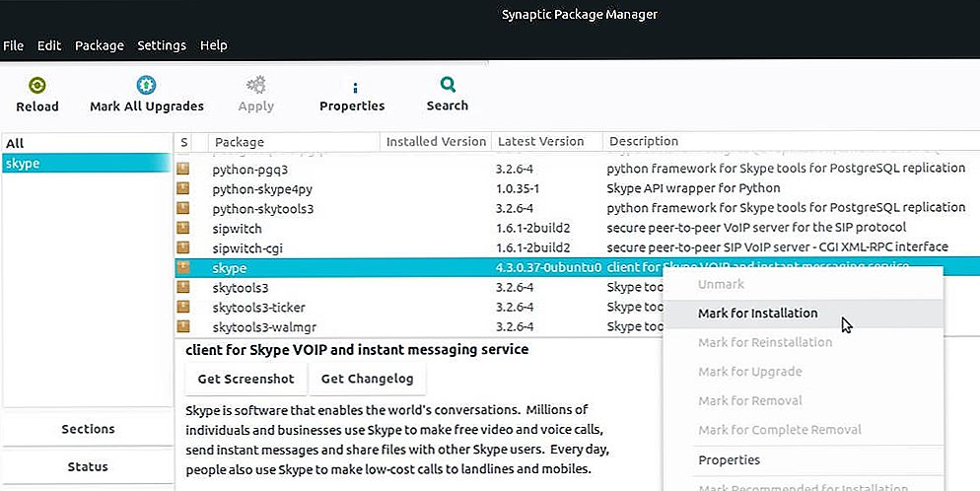Select the python-pgq3 package name
This screenshot has width=980, height=491.
click(x=250, y=170)
